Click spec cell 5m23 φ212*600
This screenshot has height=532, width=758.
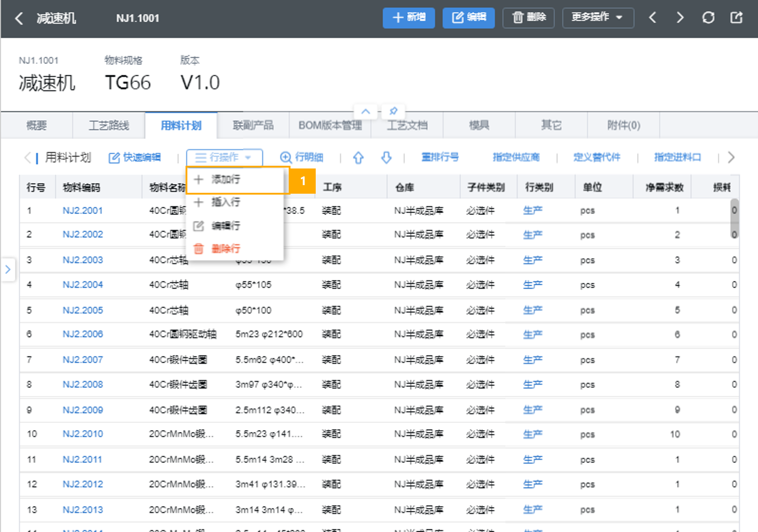pos(269,334)
